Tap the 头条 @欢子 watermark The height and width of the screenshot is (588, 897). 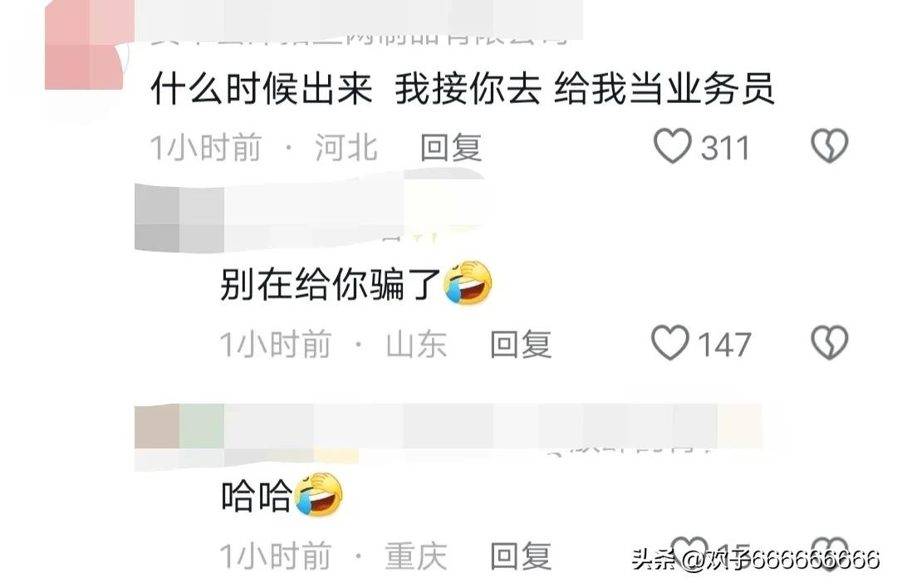click(756, 559)
